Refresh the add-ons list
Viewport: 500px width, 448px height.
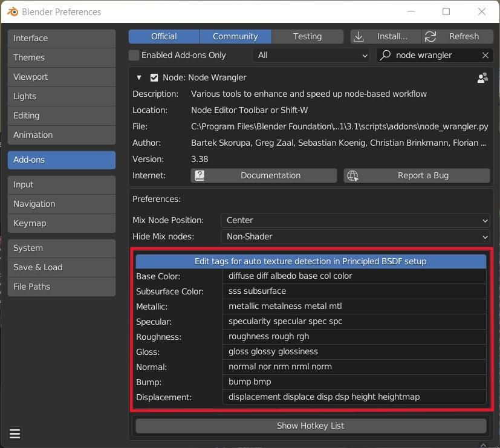point(458,36)
